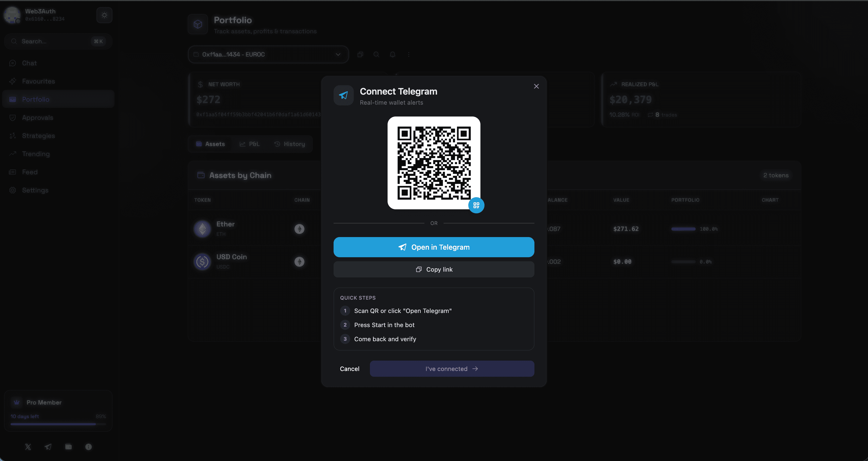Screen dimensions: 868x461
Task: Click the Ethereum chain icon in USD Coin row
Action: tap(299, 262)
